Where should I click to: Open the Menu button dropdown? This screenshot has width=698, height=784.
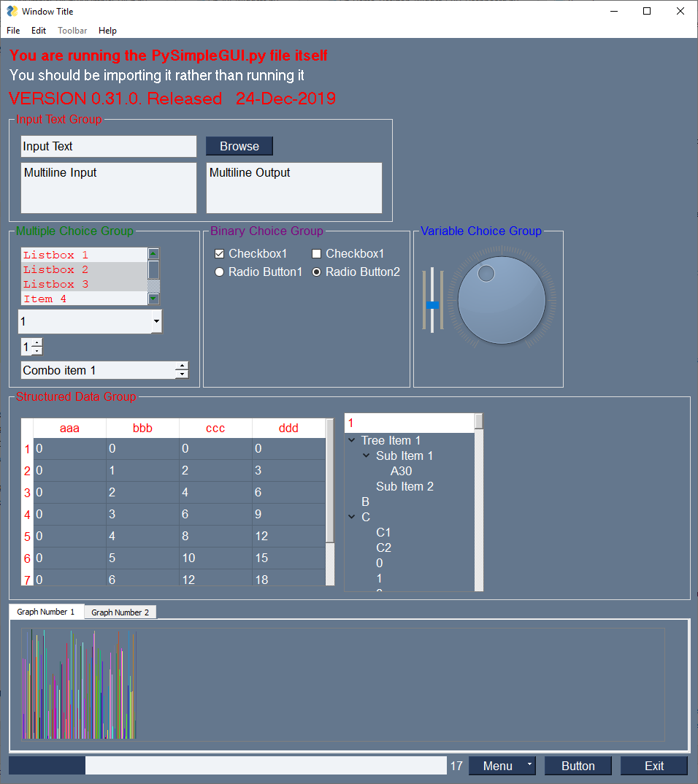pos(502,766)
